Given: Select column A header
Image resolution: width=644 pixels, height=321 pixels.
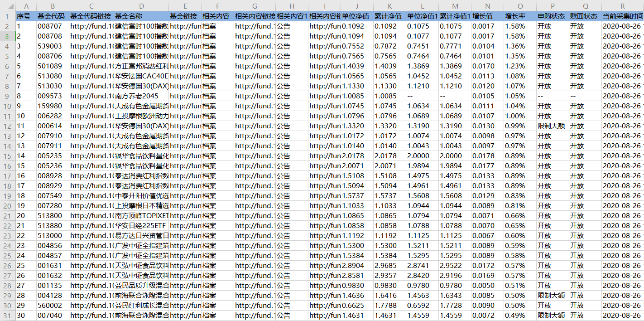Looking at the screenshot, I should tap(26, 6).
